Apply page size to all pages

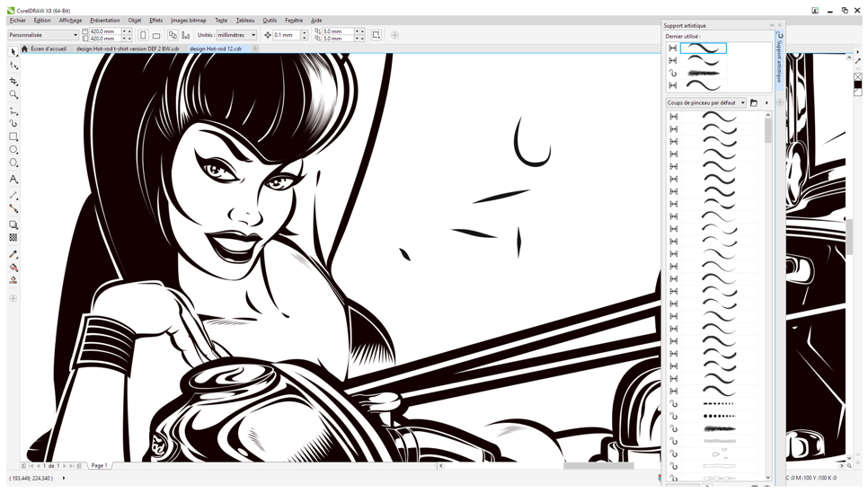tap(173, 35)
